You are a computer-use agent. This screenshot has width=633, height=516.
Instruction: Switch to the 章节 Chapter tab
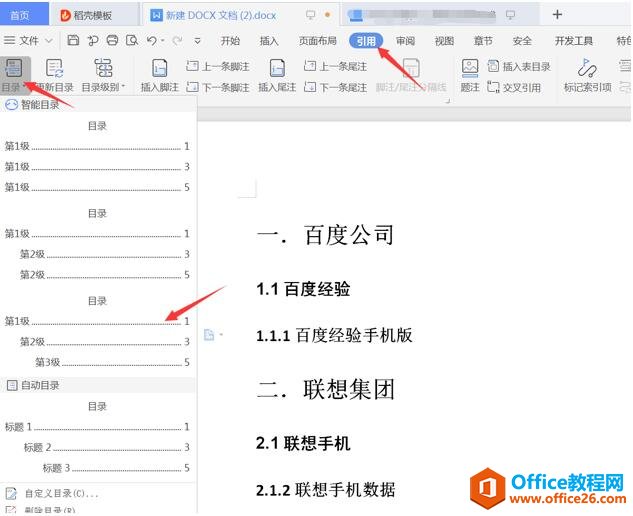483,41
